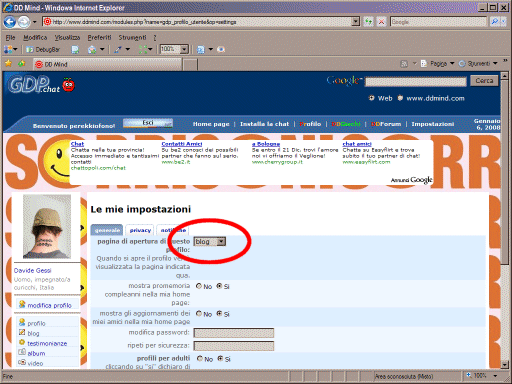Click the red Stop loading icon
This screenshot has width=512, height=384.
(x=381, y=22)
